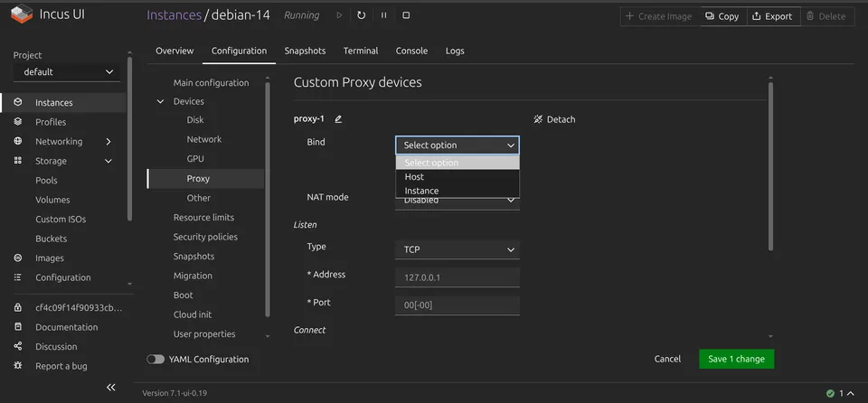Click the Detach button for proxy-1
The width and height of the screenshot is (868, 403).
(x=554, y=119)
